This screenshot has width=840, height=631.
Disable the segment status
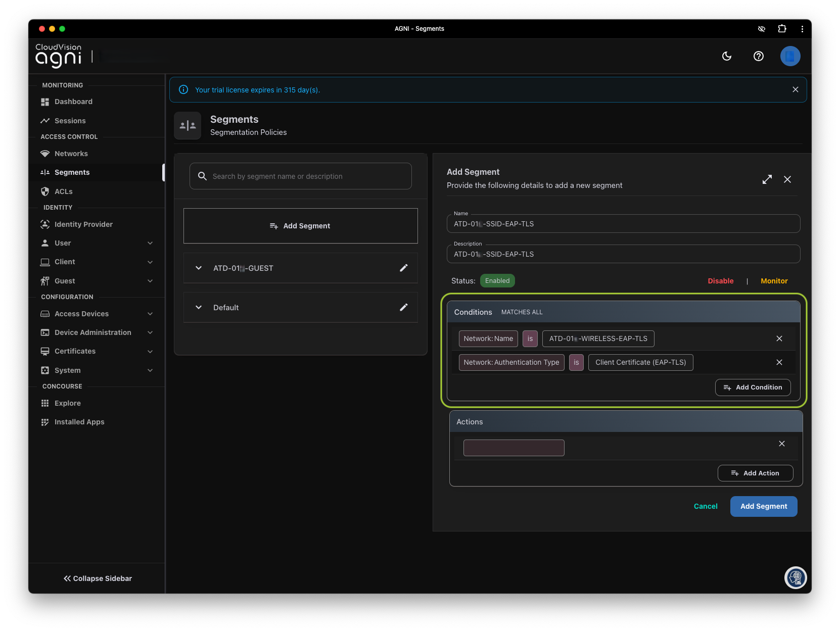click(x=720, y=281)
